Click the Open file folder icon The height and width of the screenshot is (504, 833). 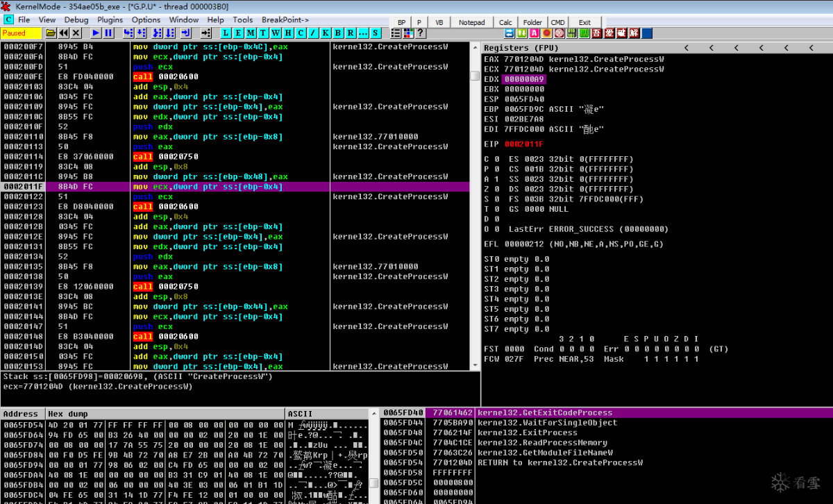51,33
